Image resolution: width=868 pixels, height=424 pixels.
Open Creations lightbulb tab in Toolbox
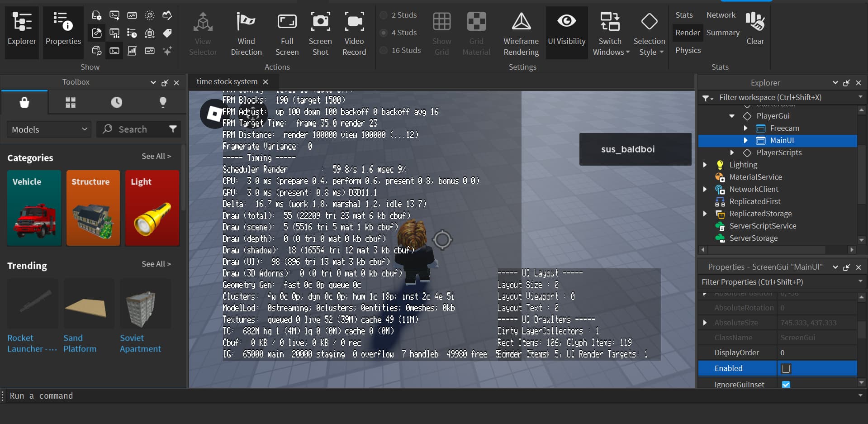coord(163,102)
